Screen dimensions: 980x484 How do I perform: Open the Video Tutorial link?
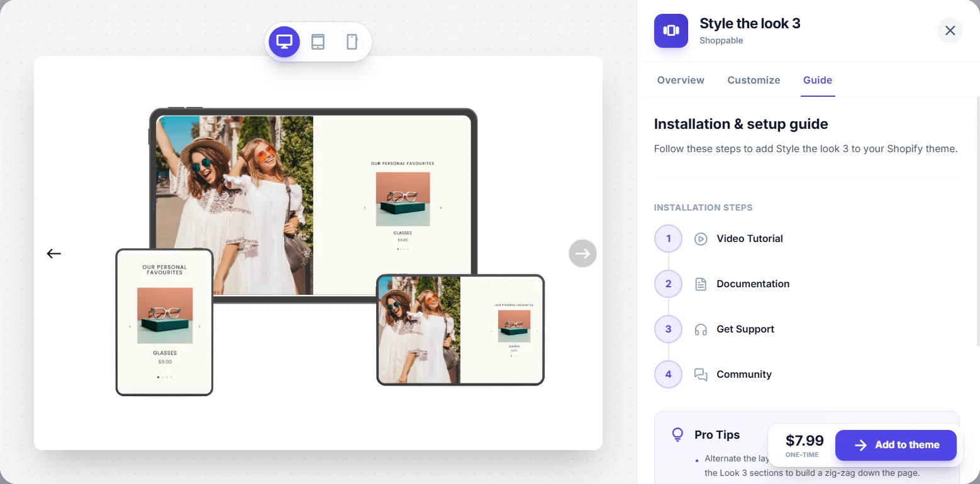pyautogui.click(x=750, y=239)
